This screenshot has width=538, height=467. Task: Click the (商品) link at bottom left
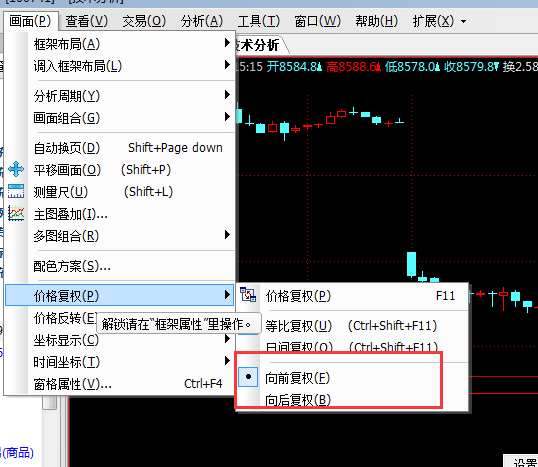click(x=17, y=453)
